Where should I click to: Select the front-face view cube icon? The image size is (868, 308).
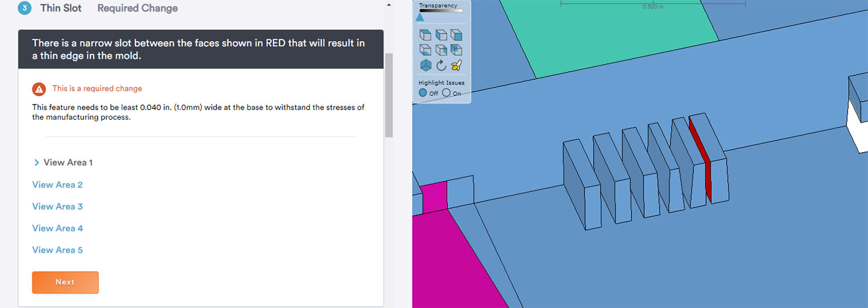coord(456,35)
